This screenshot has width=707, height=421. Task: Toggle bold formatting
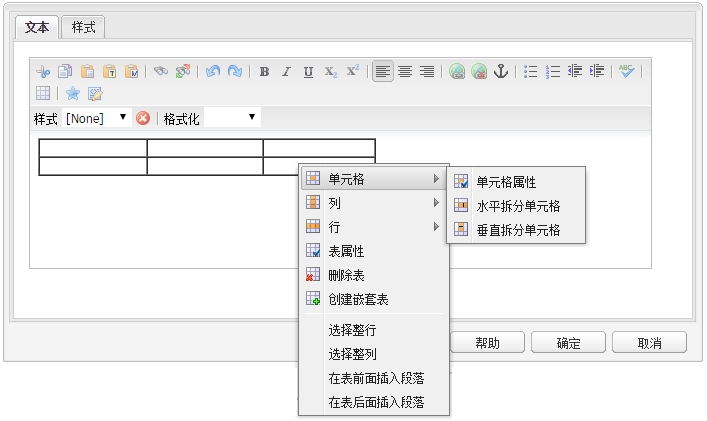coord(264,71)
